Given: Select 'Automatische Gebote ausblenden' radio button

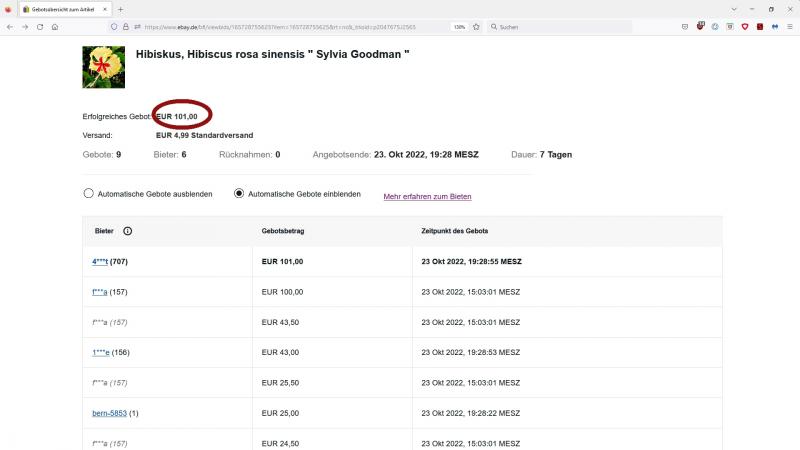Looking at the screenshot, I should click(x=89, y=194).
